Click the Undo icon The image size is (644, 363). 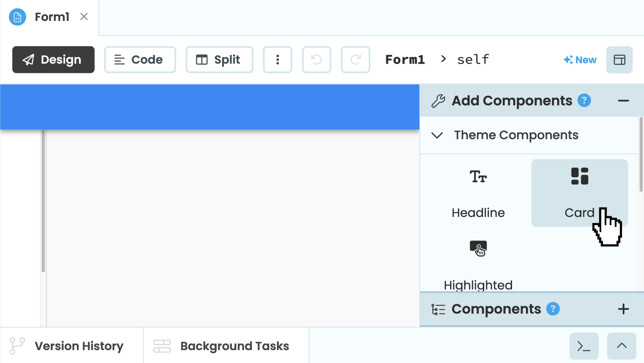click(316, 60)
